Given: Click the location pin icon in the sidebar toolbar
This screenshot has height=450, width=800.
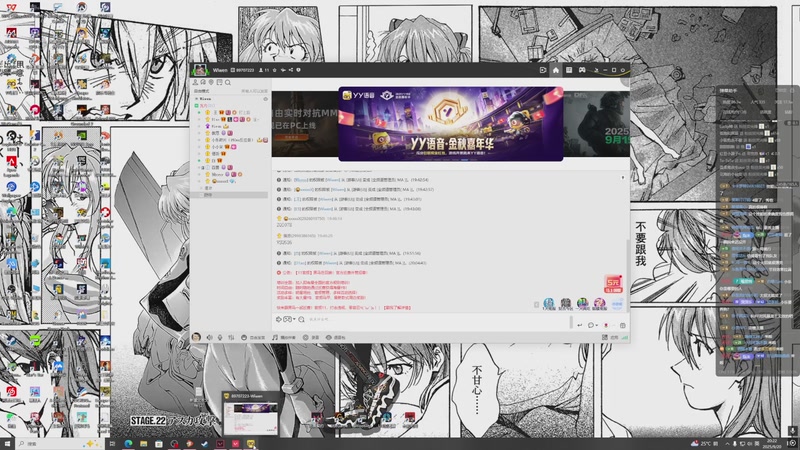Looking at the screenshot, I should click(211, 82).
